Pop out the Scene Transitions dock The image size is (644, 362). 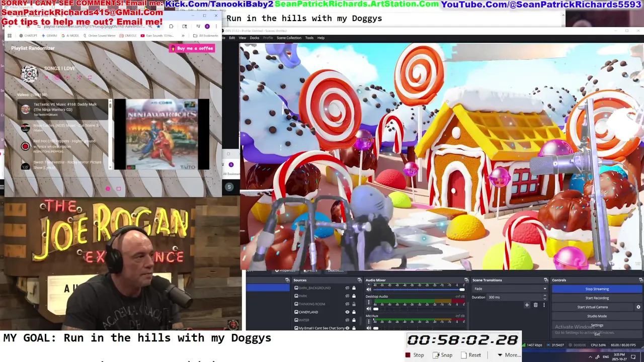point(546,280)
